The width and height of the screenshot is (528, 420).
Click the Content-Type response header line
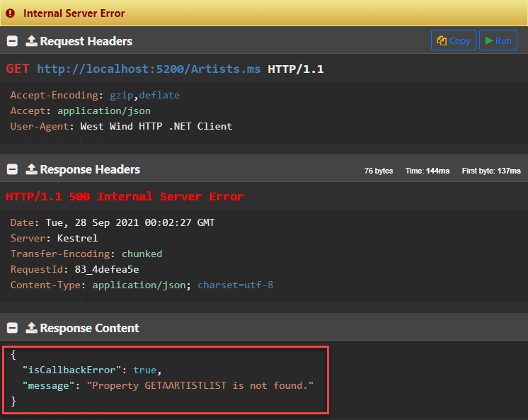tap(142, 285)
